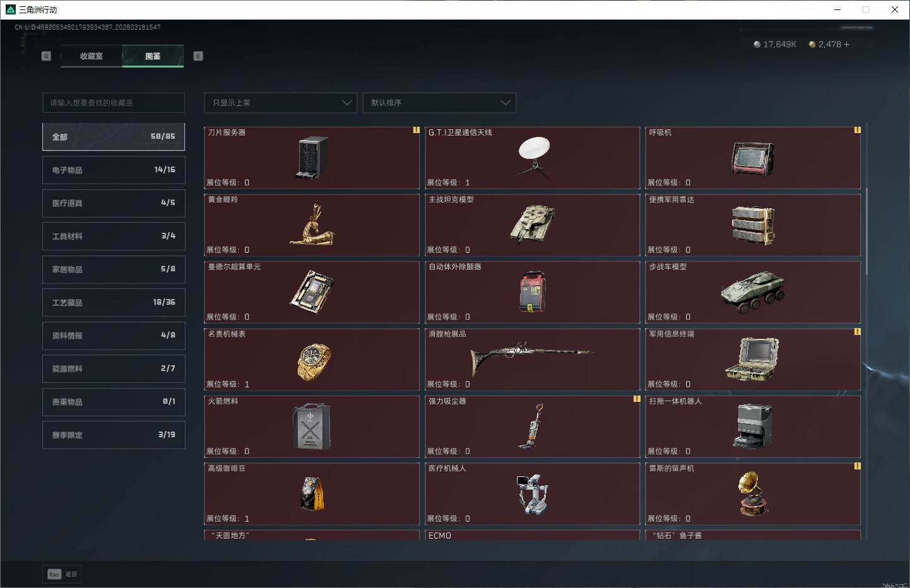The height and width of the screenshot is (588, 910).
Task: Click the gold coin icon beside 2,478
Action: tap(812, 44)
